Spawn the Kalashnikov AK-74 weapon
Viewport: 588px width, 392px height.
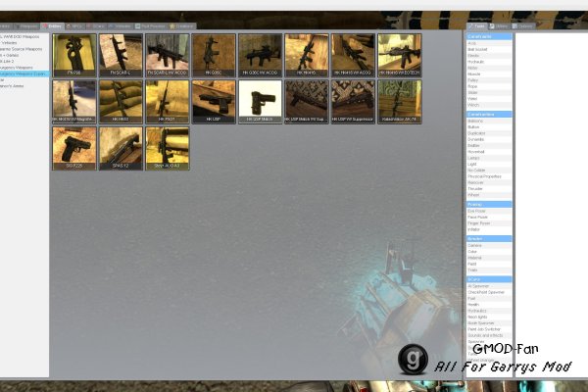point(400,102)
